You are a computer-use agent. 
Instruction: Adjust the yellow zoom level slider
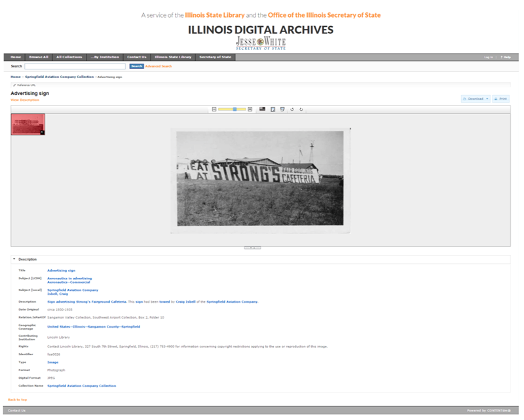point(233,109)
